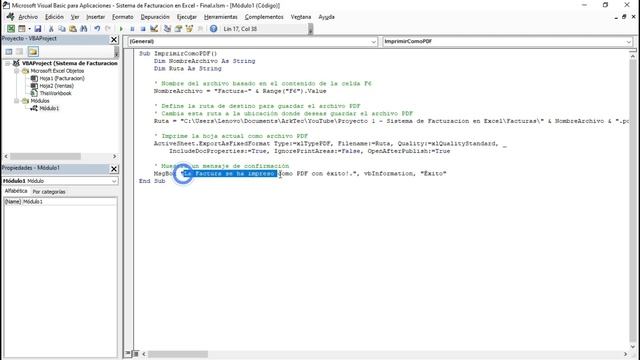This screenshot has height=360, width=640.
Task: Click Procedure View button at code window bottom
Action: (128, 353)
